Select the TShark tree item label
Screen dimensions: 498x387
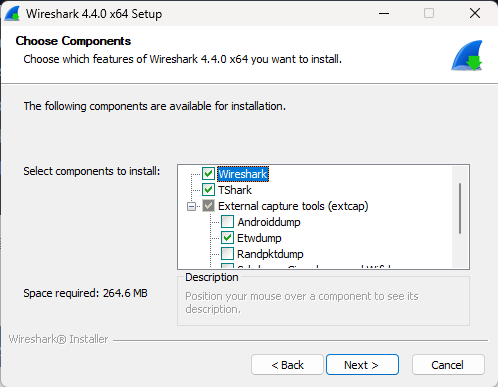click(x=235, y=190)
